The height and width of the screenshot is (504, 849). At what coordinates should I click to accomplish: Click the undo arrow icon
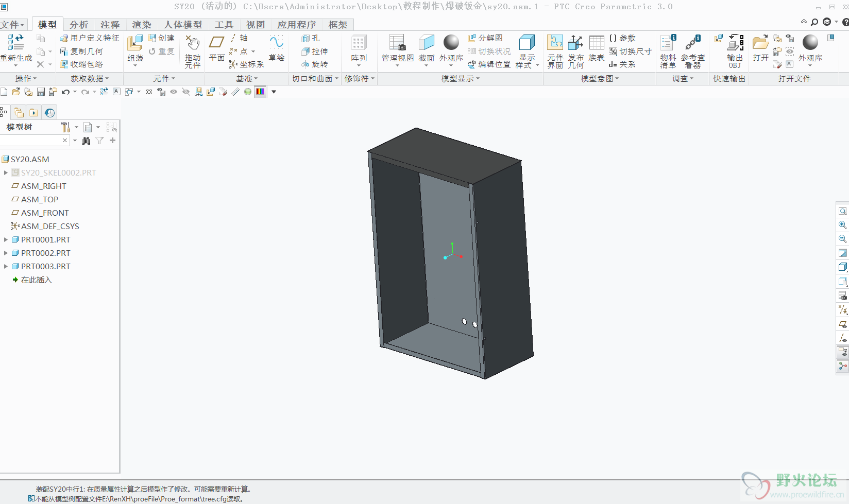pos(65,92)
